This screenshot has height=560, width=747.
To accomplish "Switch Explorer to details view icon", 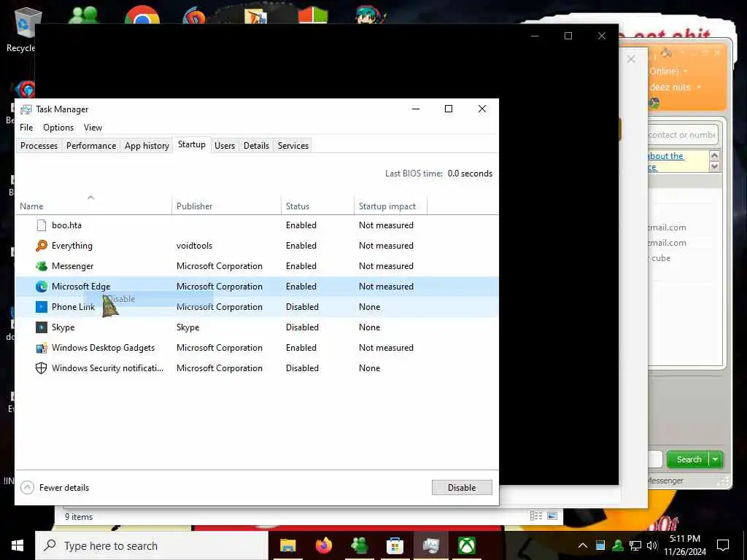I will tap(536, 516).
